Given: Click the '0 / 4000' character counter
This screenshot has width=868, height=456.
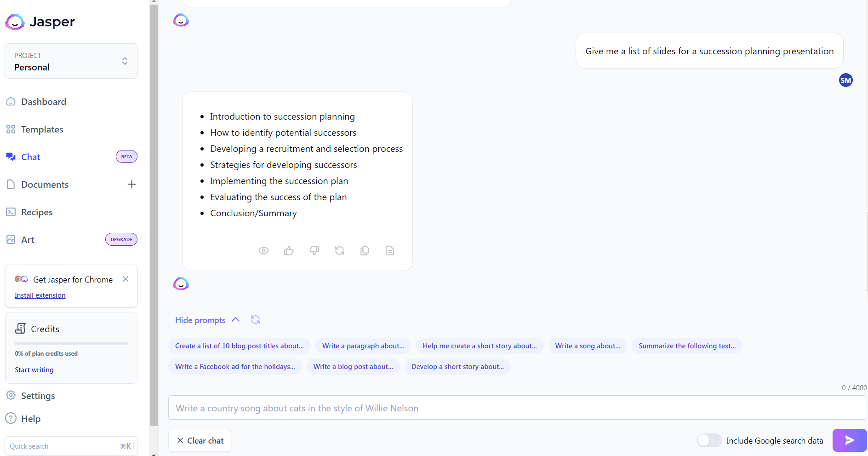Looking at the screenshot, I should point(854,388).
